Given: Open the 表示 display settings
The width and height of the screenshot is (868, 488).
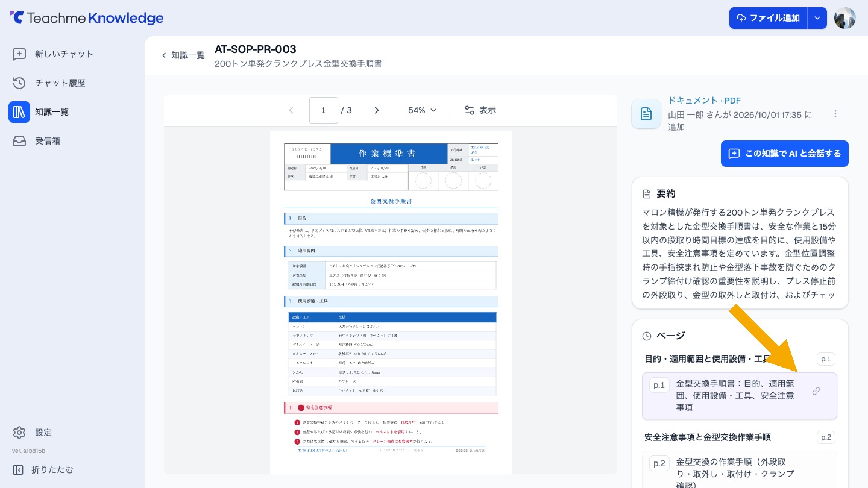Looking at the screenshot, I should [480, 110].
